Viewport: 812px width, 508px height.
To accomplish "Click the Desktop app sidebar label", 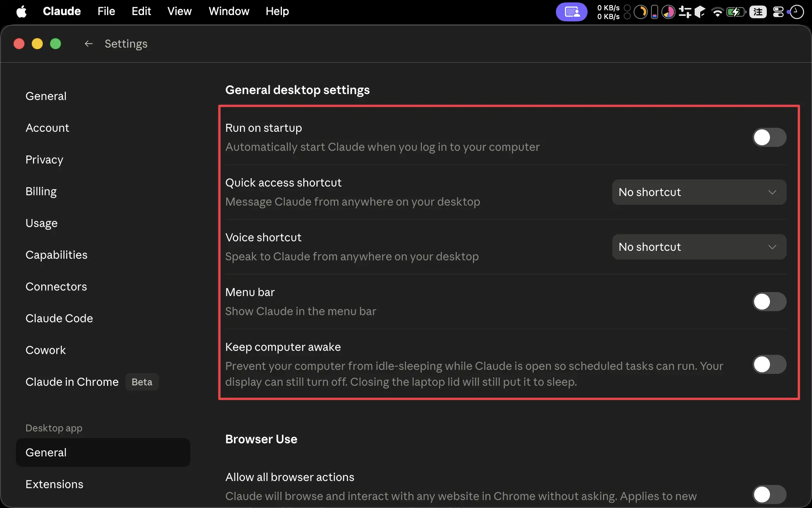I will tap(54, 428).
